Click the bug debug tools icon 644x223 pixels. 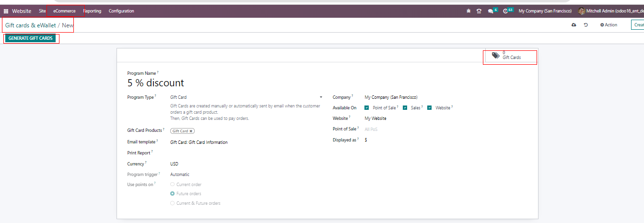coord(468,11)
